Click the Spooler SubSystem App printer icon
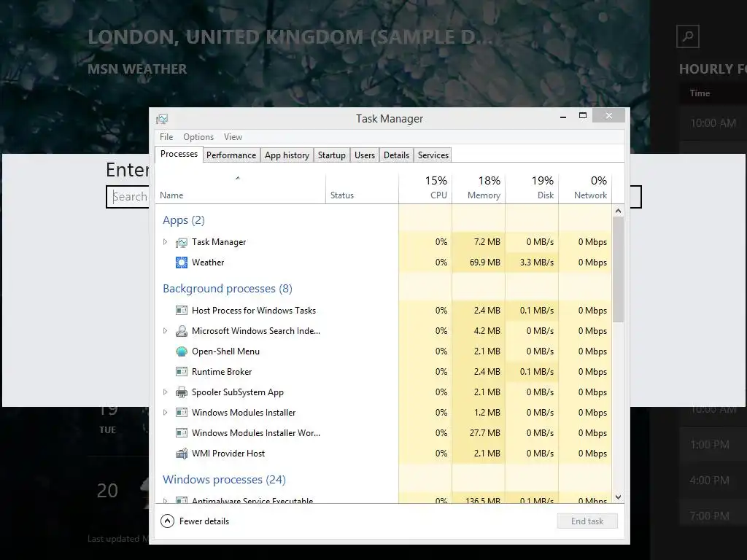The image size is (747, 560). (x=182, y=392)
